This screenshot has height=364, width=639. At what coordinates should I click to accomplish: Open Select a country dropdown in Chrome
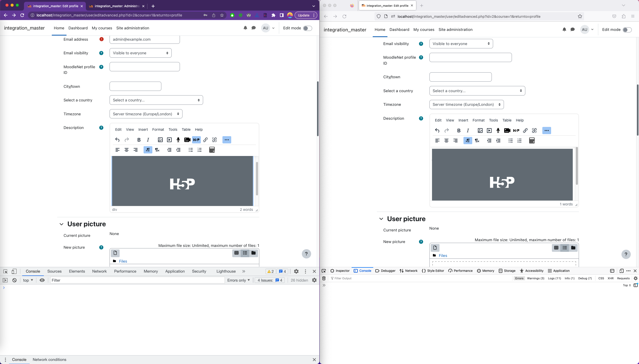coord(156,100)
